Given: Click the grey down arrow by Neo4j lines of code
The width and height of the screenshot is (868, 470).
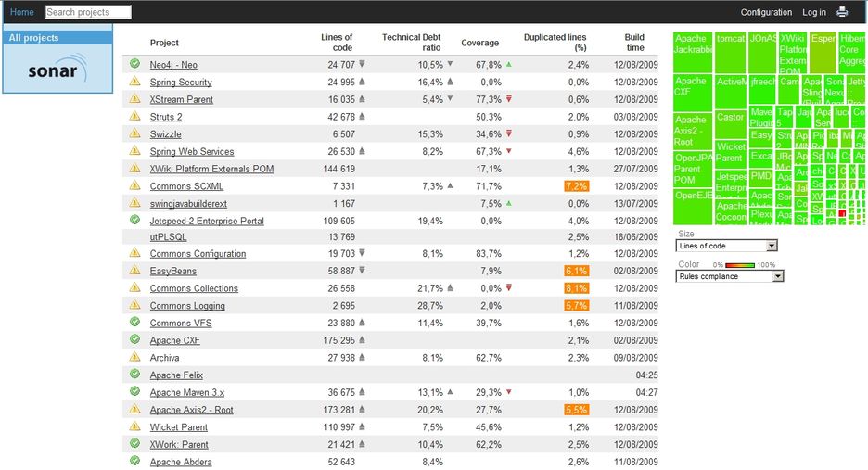Looking at the screenshot, I should pyautogui.click(x=362, y=64).
